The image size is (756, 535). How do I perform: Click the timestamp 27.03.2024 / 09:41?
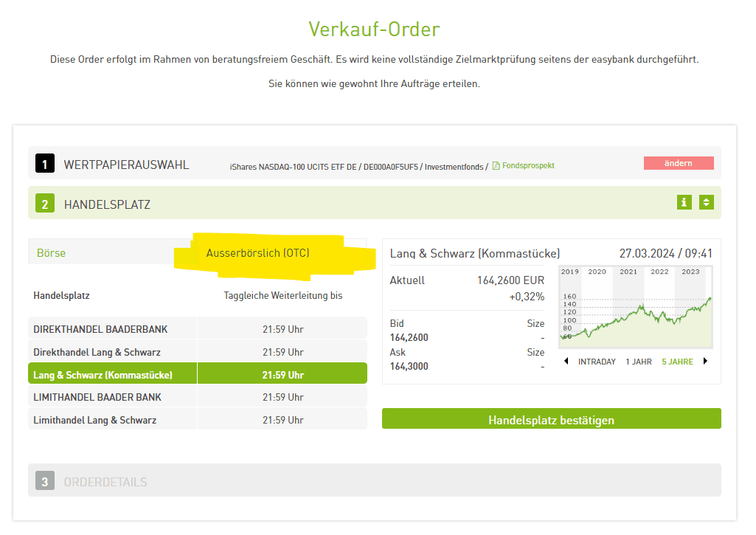pos(665,253)
